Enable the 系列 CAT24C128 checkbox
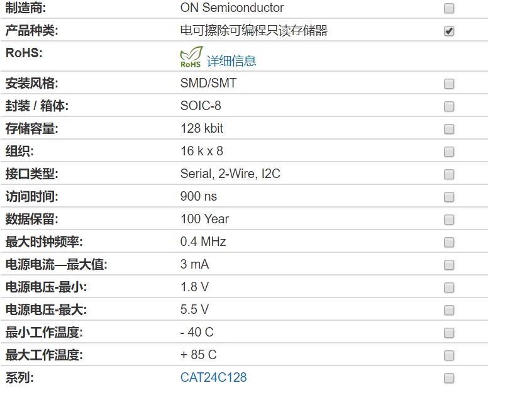The image size is (532, 395). click(x=449, y=378)
